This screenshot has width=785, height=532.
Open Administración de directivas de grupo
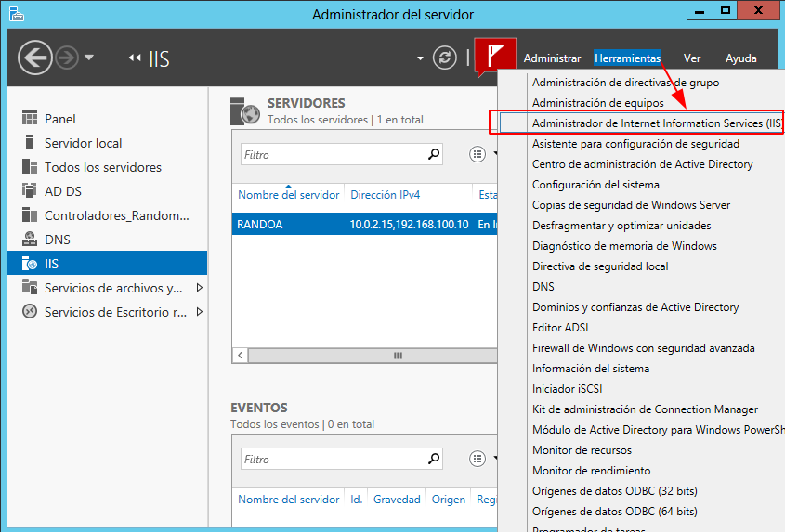pyautogui.click(x=625, y=83)
